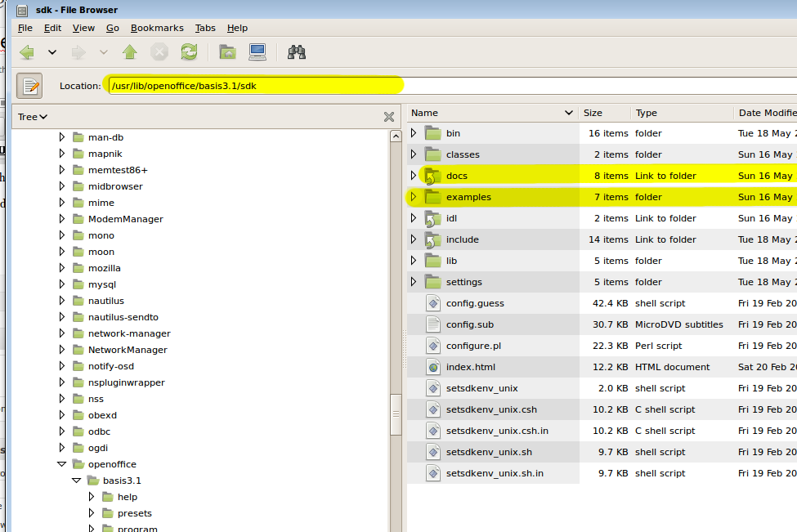Select the idl link folder icon

coord(433,218)
